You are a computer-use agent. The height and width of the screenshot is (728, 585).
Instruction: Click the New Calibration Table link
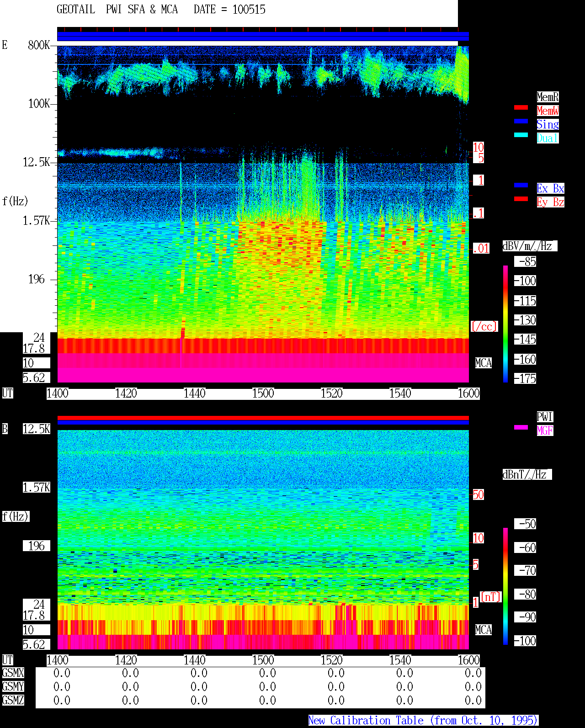click(423, 720)
